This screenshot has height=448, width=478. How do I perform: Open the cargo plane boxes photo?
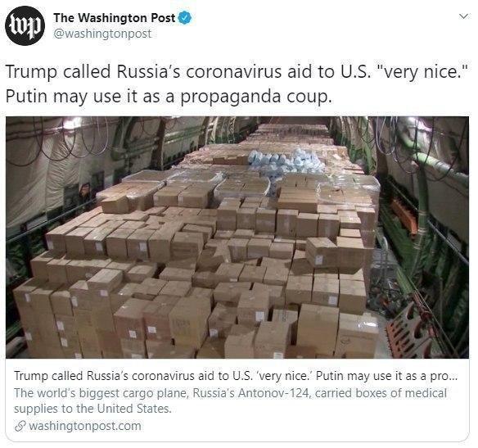[x=237, y=238]
